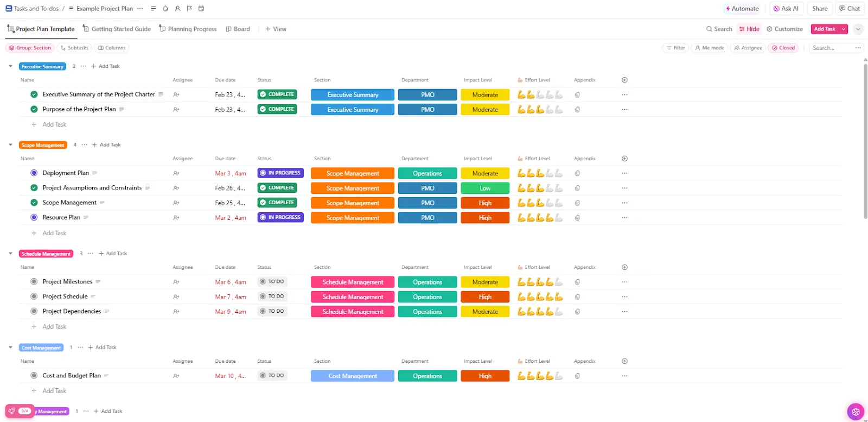The height and width of the screenshot is (422, 868).
Task: Open the Ask AI assistant
Action: pyautogui.click(x=786, y=9)
